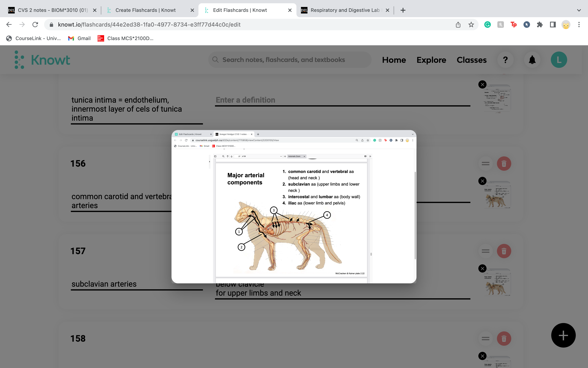Open thumbnail on tunica intima card
This screenshot has height=368, width=588.
click(497, 98)
